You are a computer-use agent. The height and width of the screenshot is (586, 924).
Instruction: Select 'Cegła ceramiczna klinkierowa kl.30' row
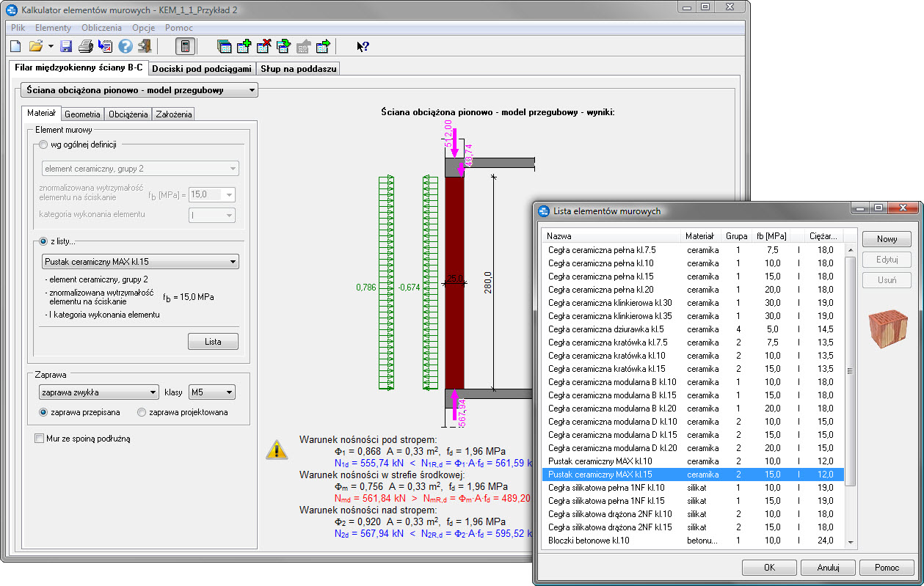pyautogui.click(x=610, y=303)
